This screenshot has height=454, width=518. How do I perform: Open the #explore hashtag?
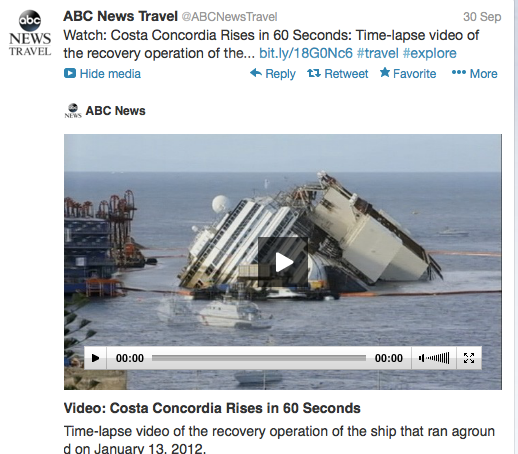pyautogui.click(x=429, y=53)
